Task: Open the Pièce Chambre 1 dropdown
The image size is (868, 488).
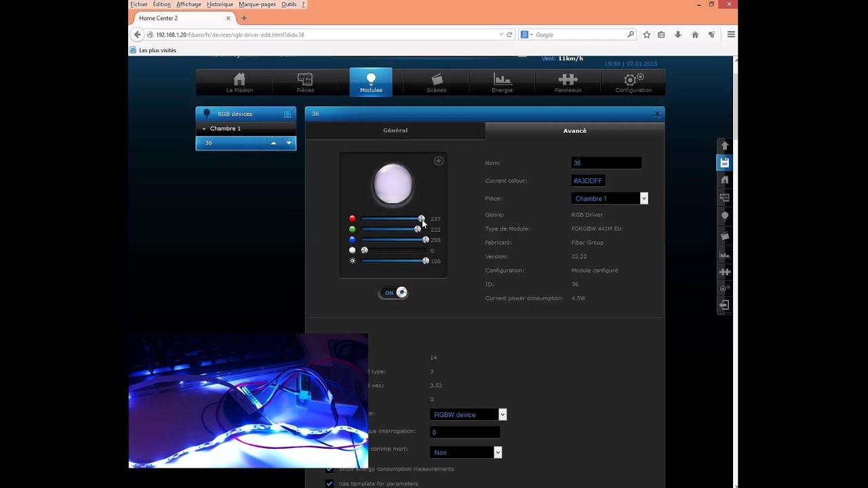Action: point(610,199)
